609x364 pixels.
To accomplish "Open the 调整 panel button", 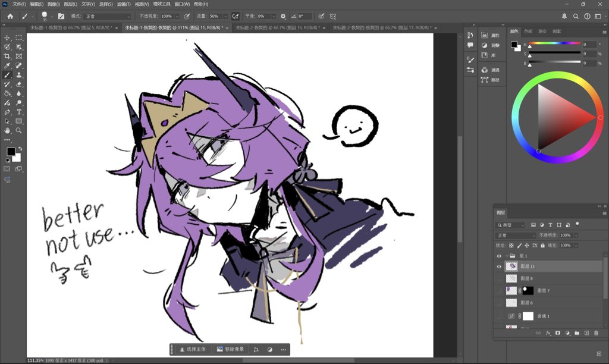I will tap(490, 45).
